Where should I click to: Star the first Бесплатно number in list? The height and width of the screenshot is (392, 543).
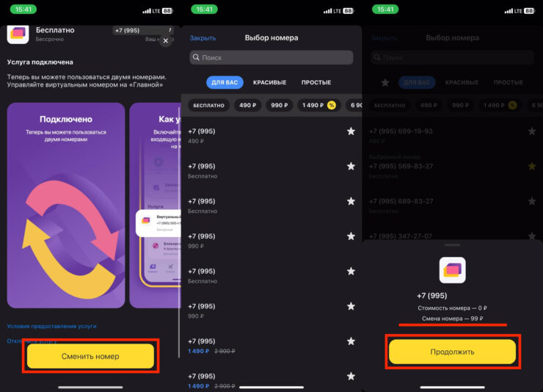coord(351,166)
